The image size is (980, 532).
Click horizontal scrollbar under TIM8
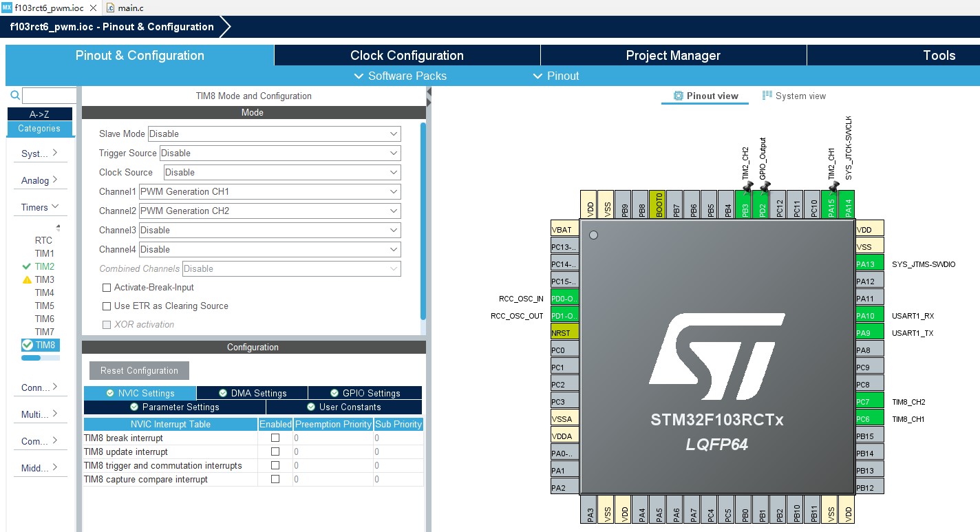(x=31, y=358)
